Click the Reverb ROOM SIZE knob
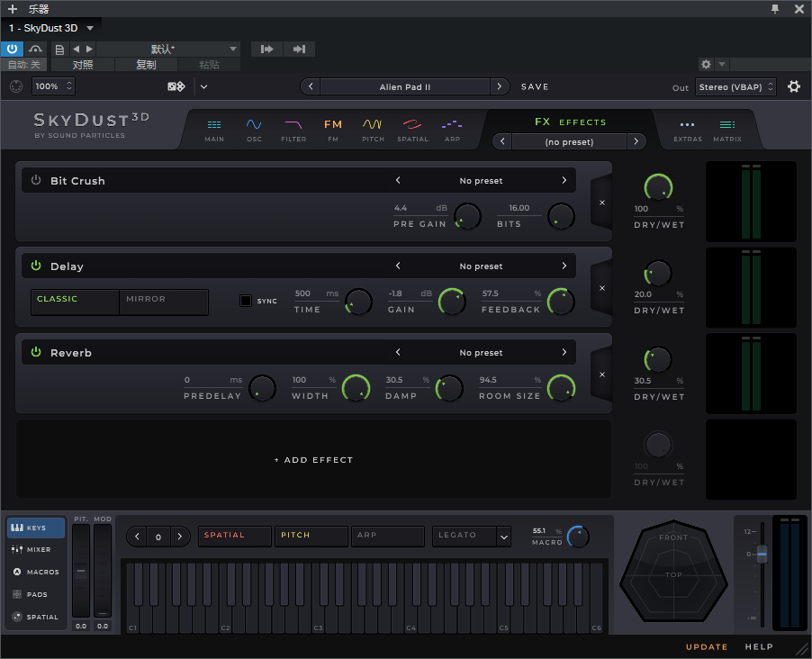 click(x=561, y=387)
